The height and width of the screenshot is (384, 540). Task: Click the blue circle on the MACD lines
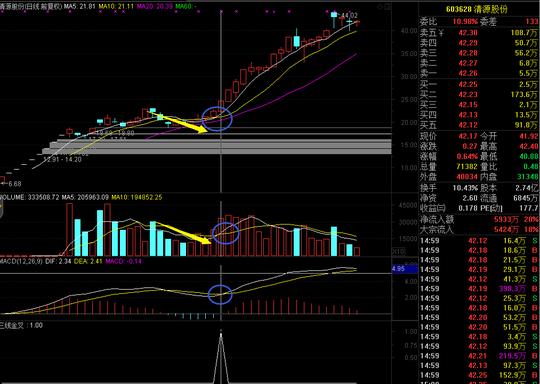coord(220,294)
